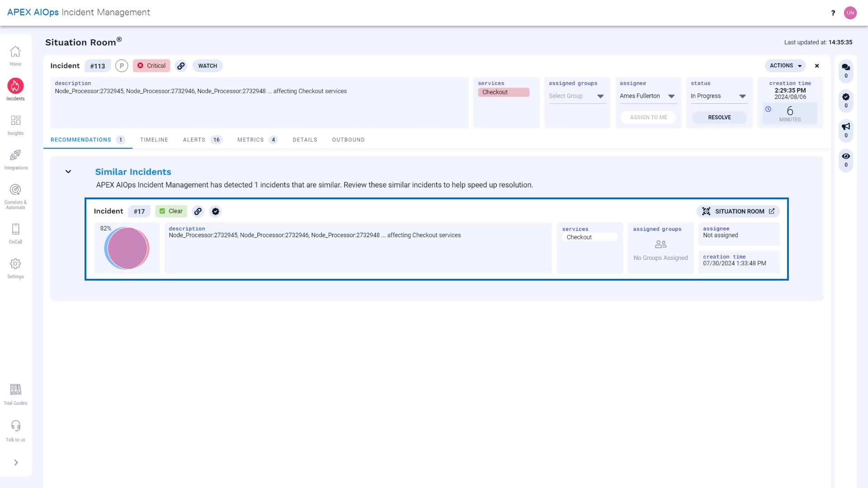The height and width of the screenshot is (488, 868).
Task: Open Situation Room for incident #17
Action: click(x=738, y=211)
